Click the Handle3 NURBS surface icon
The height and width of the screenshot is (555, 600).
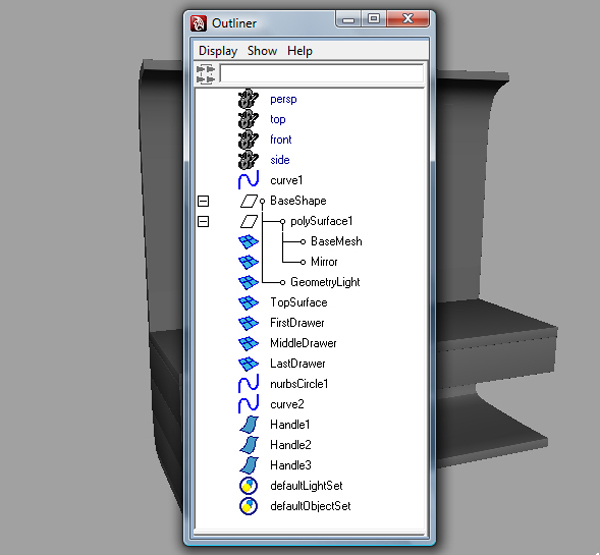pos(249,465)
